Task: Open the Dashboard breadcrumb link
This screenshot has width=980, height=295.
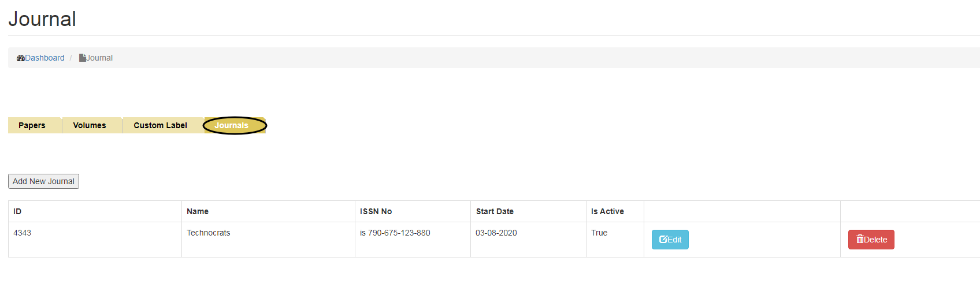Action: [x=44, y=58]
